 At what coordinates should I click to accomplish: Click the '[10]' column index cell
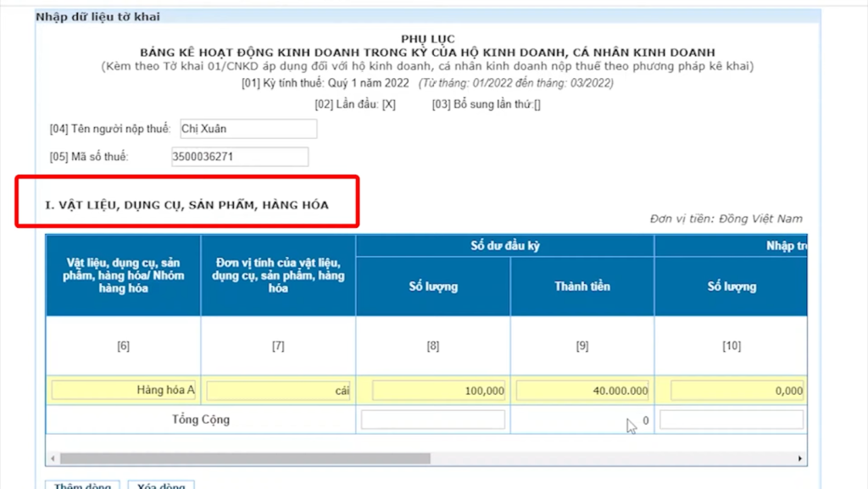(x=732, y=346)
